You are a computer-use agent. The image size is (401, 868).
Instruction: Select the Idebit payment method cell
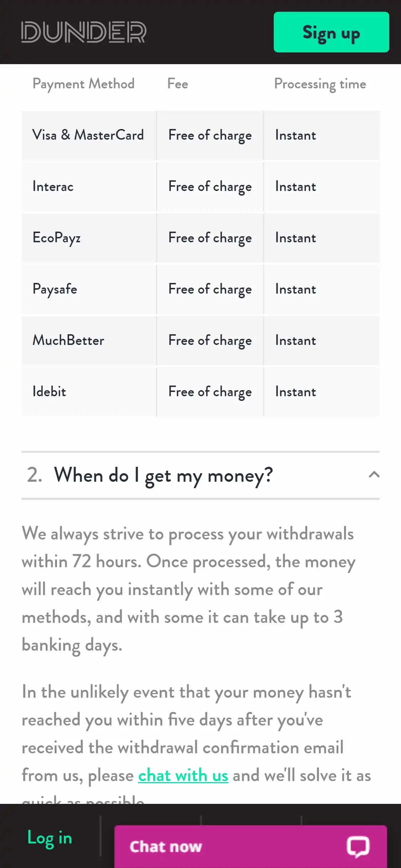[x=50, y=392]
